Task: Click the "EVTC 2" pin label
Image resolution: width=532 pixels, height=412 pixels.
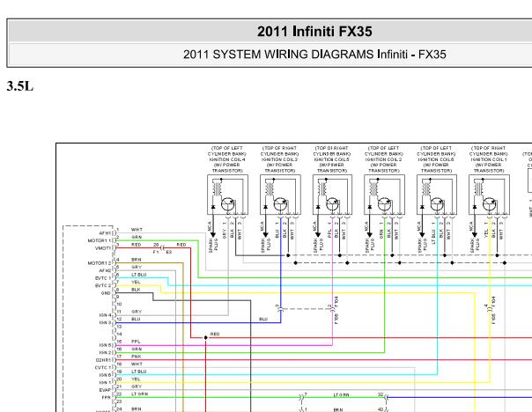Action: tap(103, 286)
